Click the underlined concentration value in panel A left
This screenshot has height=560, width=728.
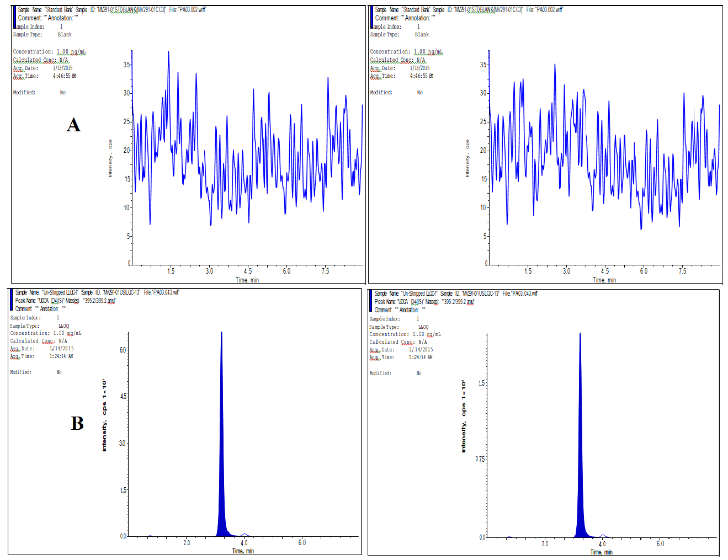tap(71, 52)
